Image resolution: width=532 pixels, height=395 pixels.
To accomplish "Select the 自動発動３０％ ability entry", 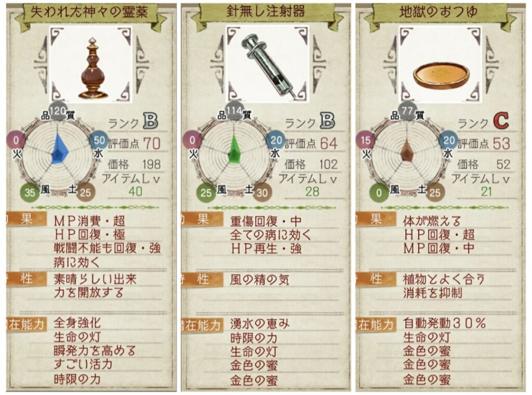I will click(444, 323).
